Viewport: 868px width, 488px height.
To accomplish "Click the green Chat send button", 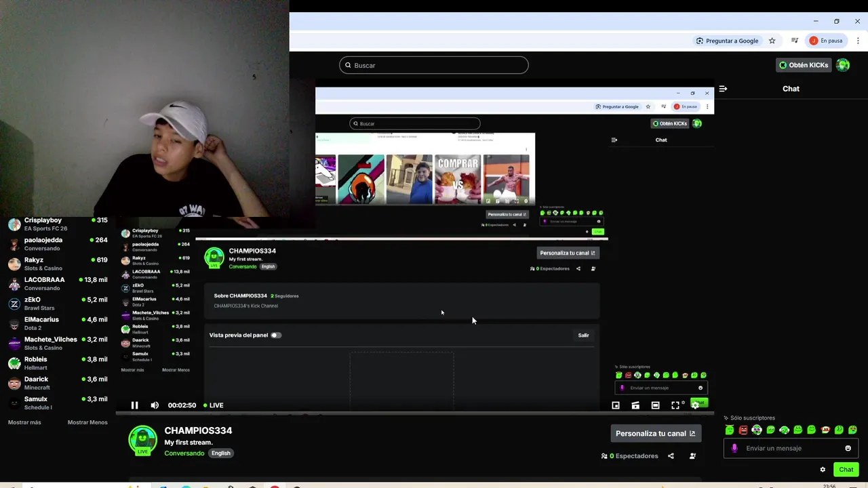I will (846, 470).
